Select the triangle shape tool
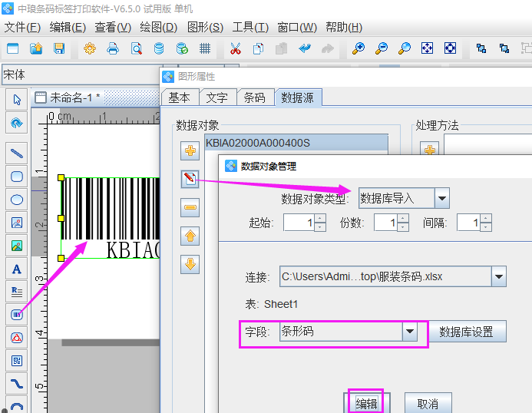Viewport: 532px width, 413px height. 17,338
